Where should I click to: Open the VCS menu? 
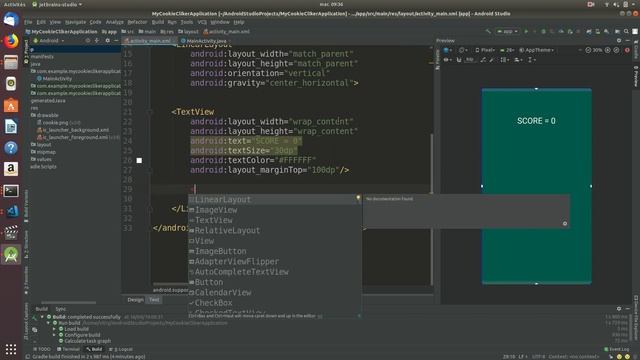[202, 22]
